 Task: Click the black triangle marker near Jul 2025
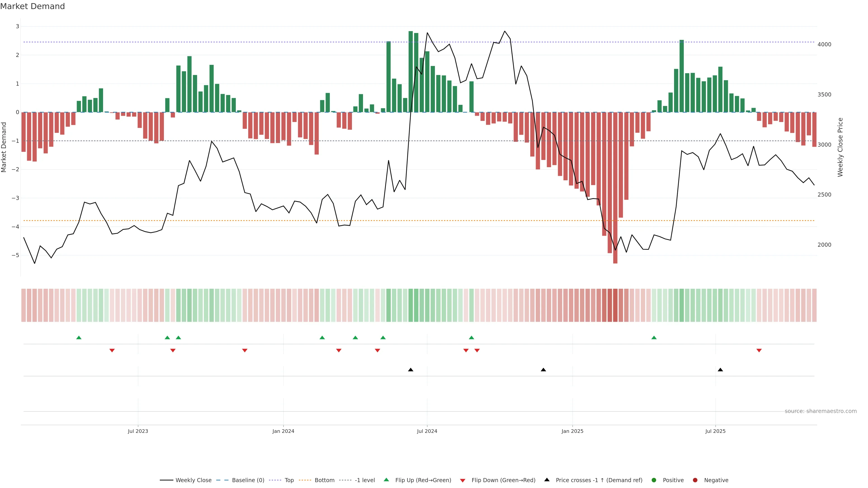[720, 370]
